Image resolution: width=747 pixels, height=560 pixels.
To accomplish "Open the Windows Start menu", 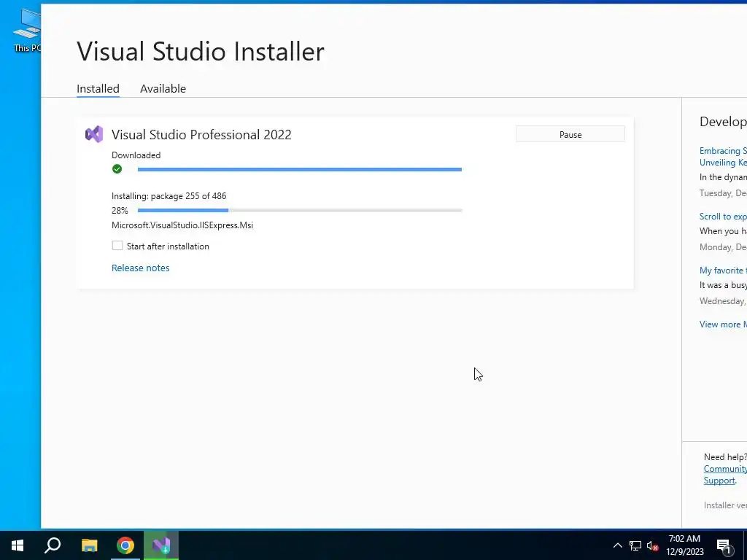I will click(18, 545).
